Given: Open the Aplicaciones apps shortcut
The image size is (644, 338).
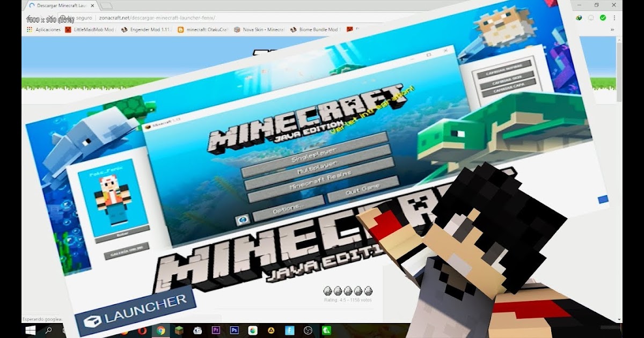Looking at the screenshot, I should 44,30.
